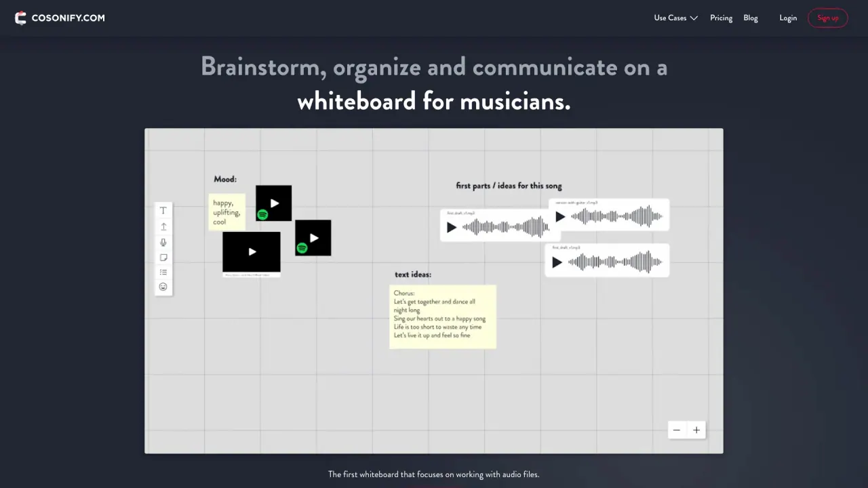The width and height of the screenshot is (868, 488).
Task: Seek within the version-with-guitar waveform
Action: (x=616, y=217)
